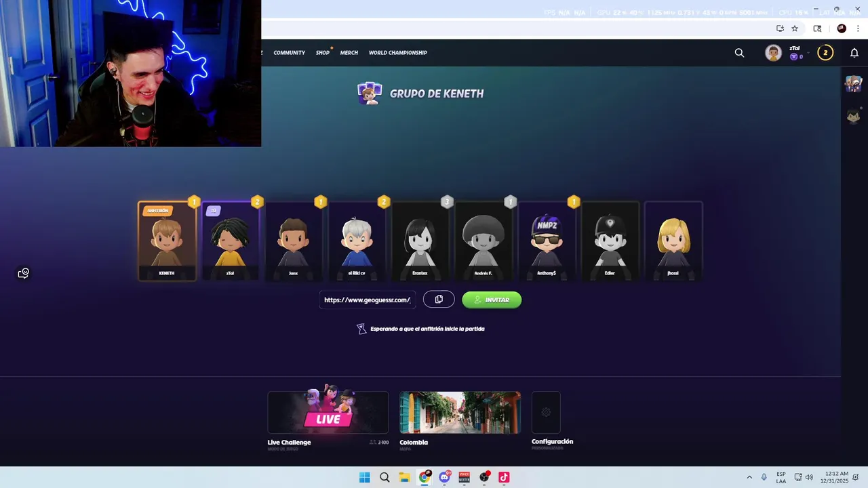Open Chrome profile avatar button
The image size is (868, 488).
tap(842, 28)
